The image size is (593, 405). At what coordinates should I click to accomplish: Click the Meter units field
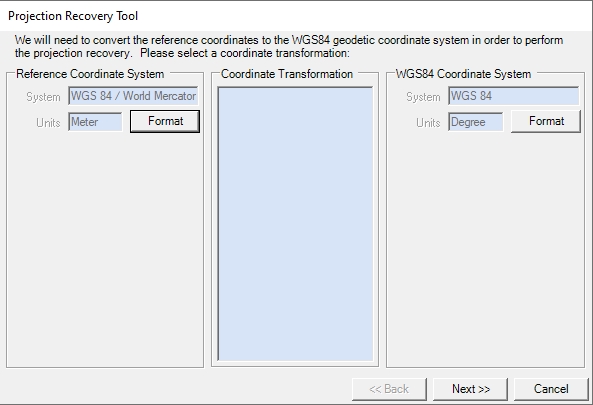click(95, 122)
